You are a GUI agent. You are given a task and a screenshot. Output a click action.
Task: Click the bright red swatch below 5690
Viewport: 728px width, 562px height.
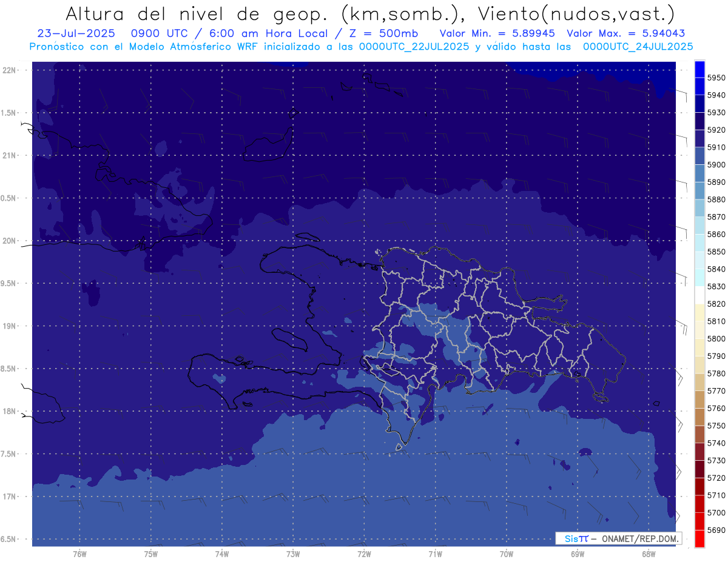[x=699, y=538]
